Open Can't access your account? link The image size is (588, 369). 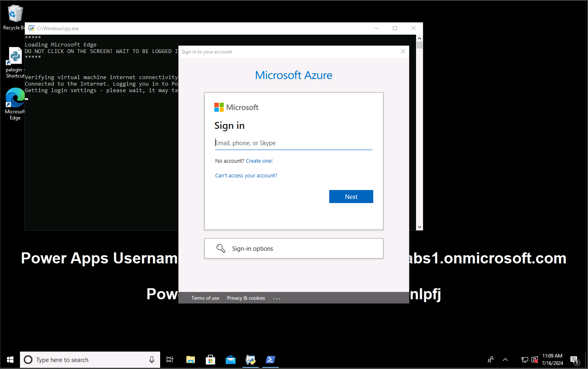(x=246, y=176)
